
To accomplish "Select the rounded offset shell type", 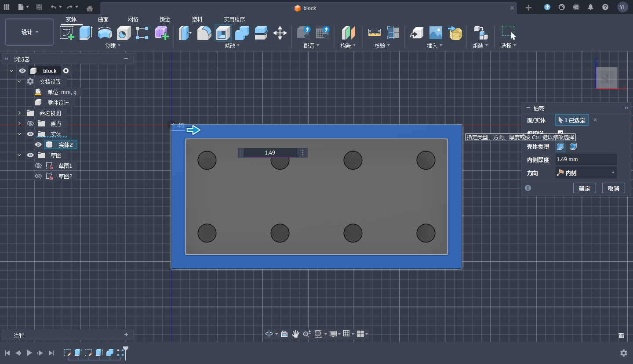I will (x=573, y=146).
